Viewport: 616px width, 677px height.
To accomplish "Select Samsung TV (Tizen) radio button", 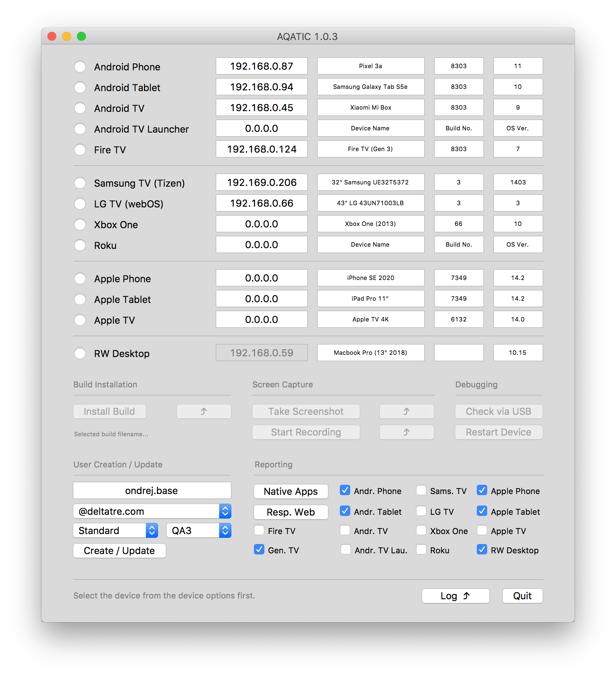I will (80, 183).
